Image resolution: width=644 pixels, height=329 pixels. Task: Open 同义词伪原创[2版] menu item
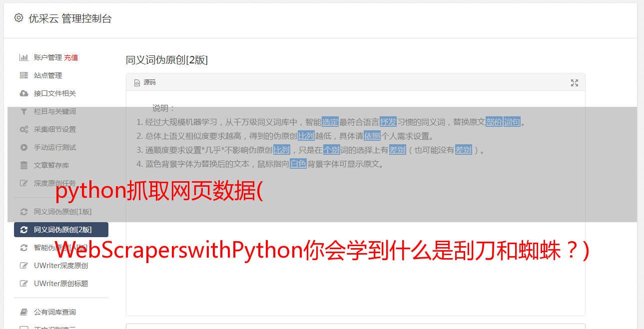(x=61, y=230)
